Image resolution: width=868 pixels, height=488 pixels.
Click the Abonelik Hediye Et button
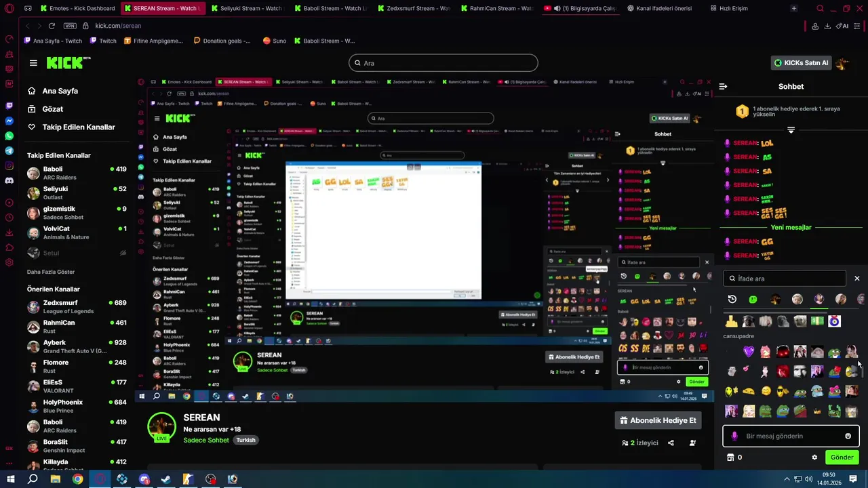coord(658,420)
